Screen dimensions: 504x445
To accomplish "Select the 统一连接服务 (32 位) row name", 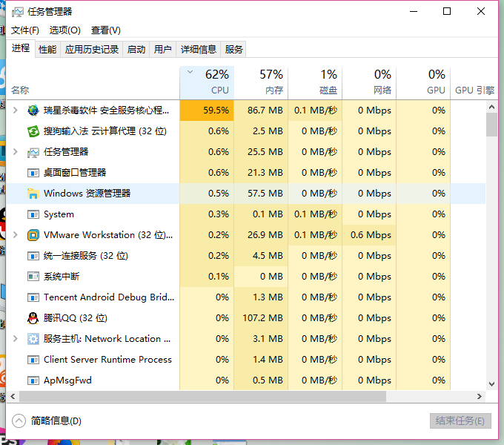I will (86, 256).
